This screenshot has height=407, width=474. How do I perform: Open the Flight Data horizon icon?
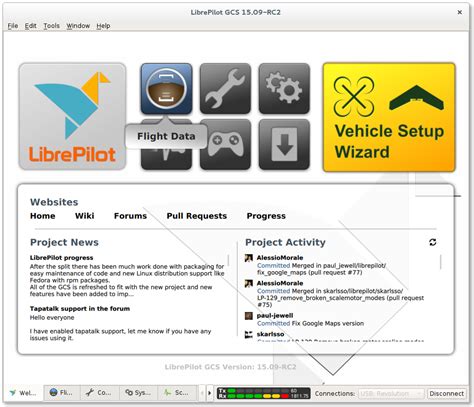pyautogui.click(x=166, y=89)
